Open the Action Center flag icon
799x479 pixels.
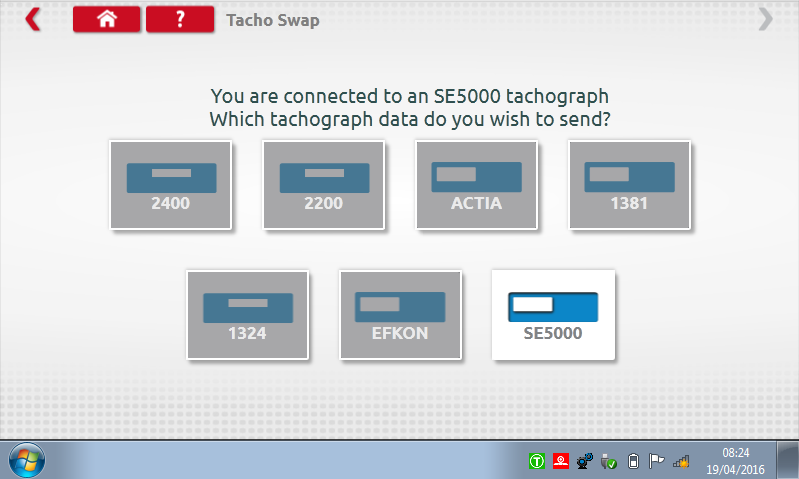[656, 461]
